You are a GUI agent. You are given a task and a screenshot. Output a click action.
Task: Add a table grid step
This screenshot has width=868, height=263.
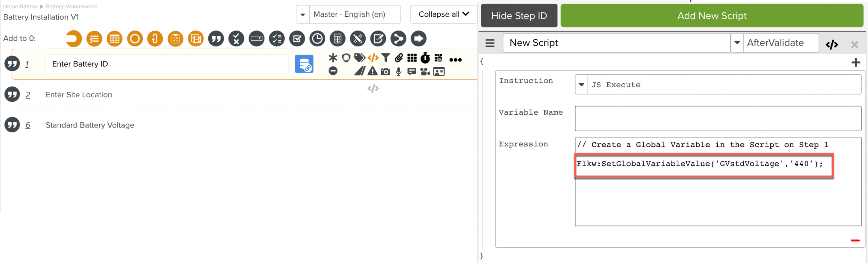coord(115,39)
